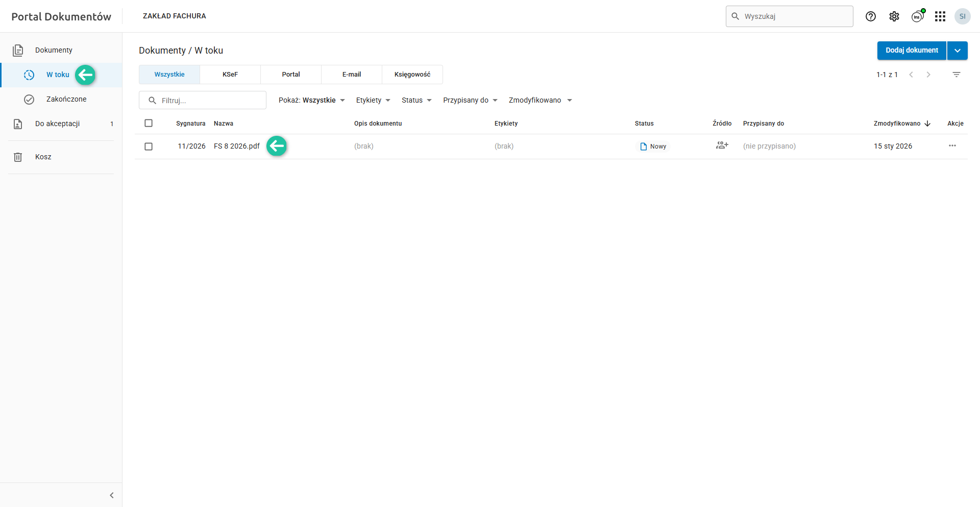Click the assign-person icon in Źródło column
980x507 pixels.
(722, 146)
